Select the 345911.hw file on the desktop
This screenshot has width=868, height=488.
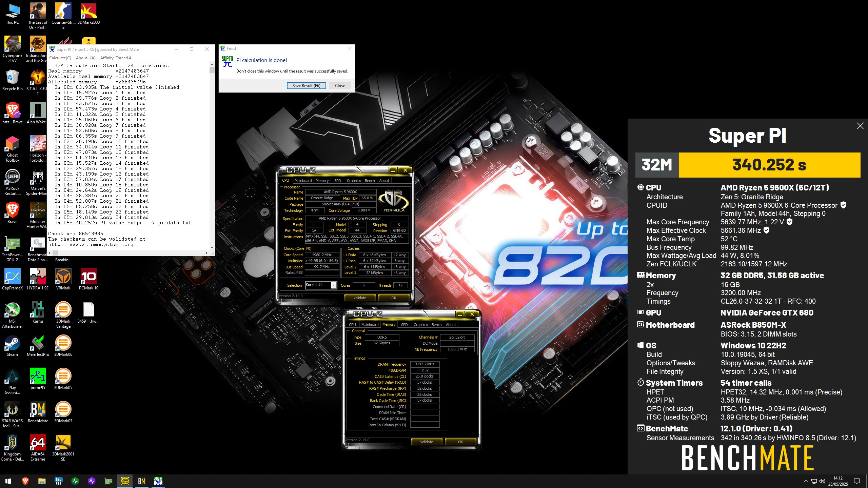pos(88,312)
